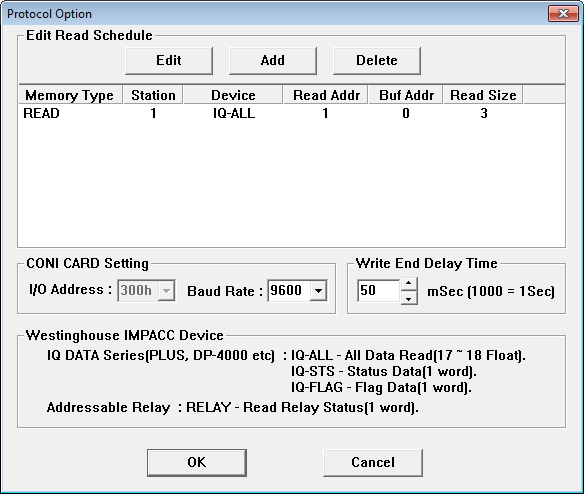Sort by Memory Type column header
This screenshot has height=494, width=584.
point(70,95)
